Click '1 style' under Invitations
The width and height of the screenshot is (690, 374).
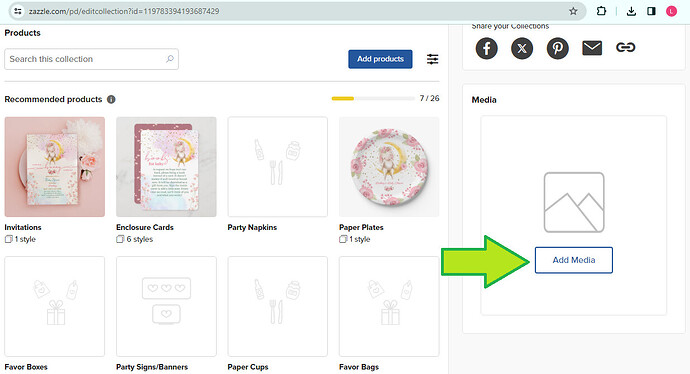(x=25, y=239)
